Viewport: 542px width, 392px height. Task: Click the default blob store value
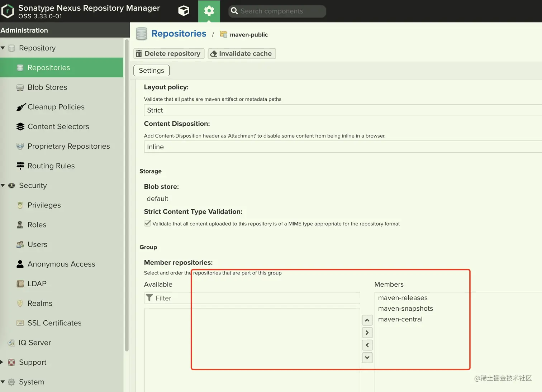coord(157,199)
